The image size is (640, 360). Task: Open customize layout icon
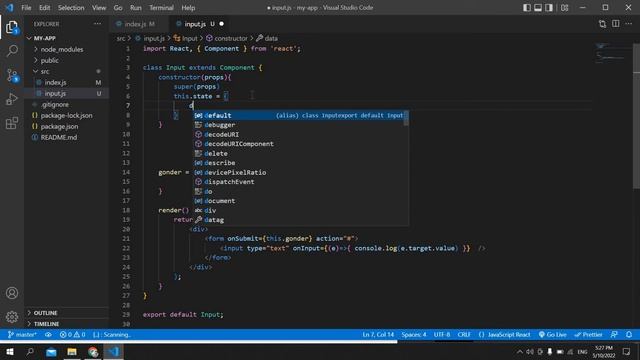564,7
